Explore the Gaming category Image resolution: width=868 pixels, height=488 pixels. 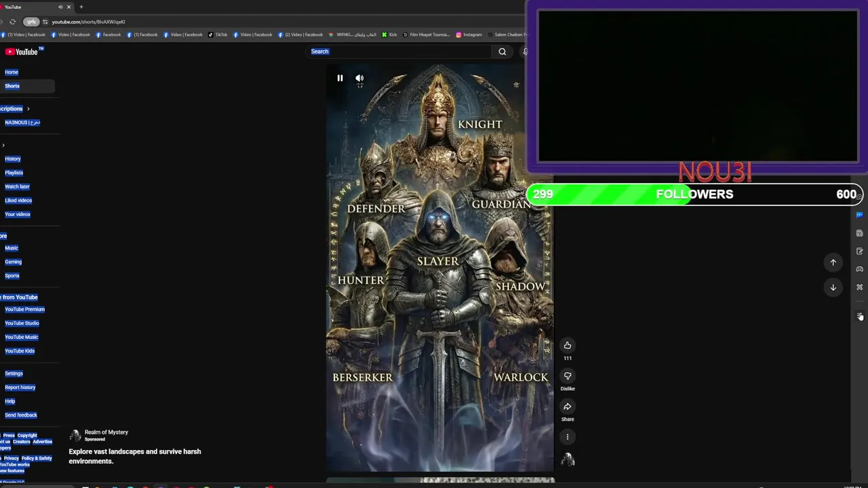click(x=14, y=262)
